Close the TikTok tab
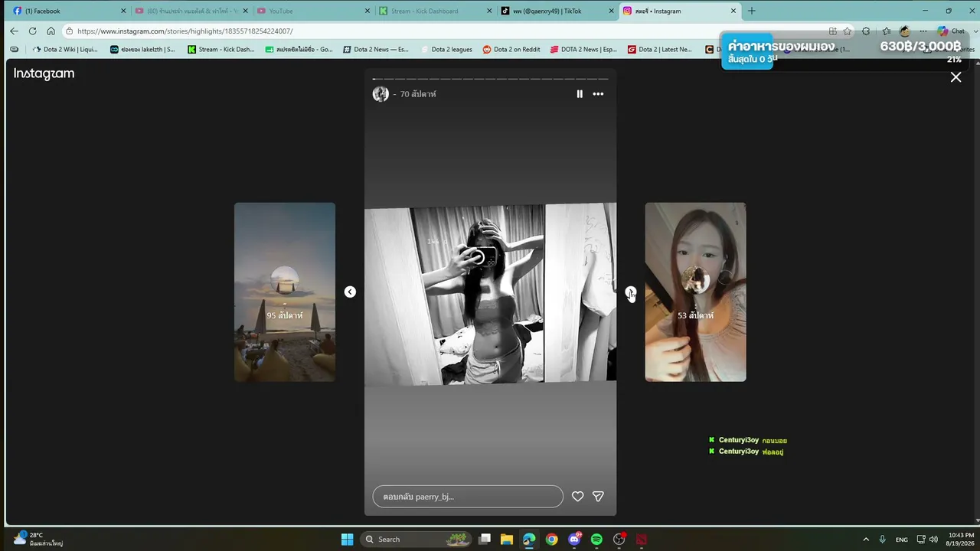This screenshot has width=980, height=551. (612, 11)
